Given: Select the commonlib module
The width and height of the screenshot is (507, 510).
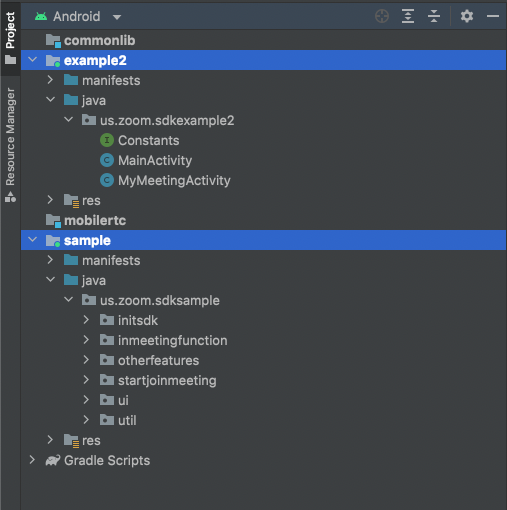Looking at the screenshot, I should [x=100, y=40].
